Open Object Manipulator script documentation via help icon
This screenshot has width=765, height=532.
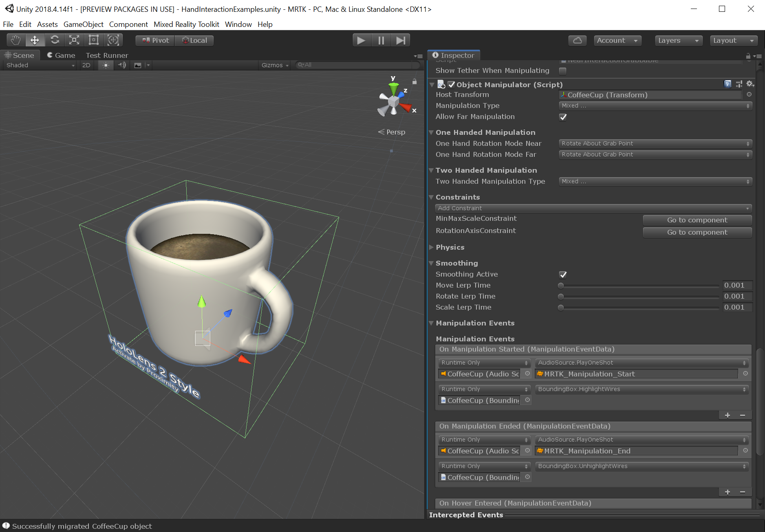[728, 84]
